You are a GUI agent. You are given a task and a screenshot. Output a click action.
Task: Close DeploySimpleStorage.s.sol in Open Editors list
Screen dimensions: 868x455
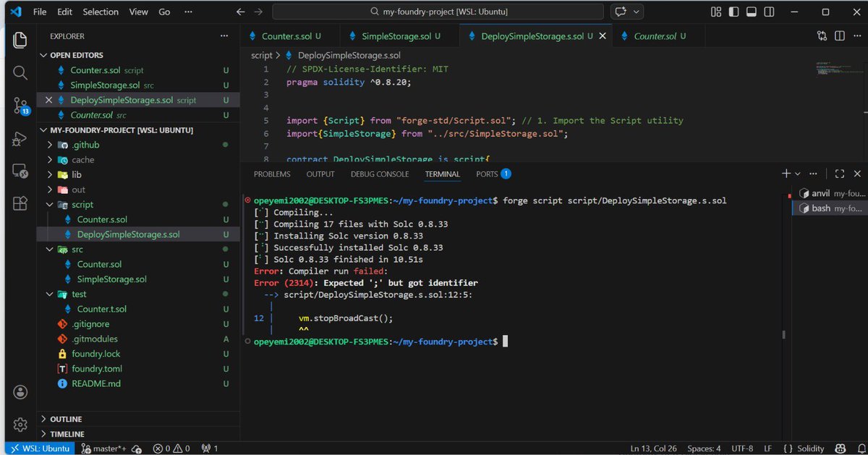coord(49,100)
